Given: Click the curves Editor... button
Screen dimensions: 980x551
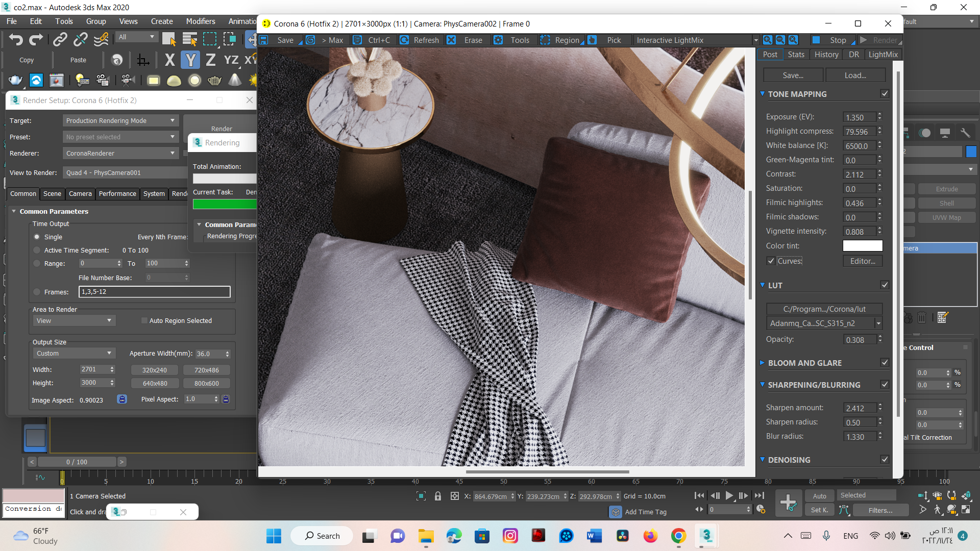Looking at the screenshot, I should click(x=862, y=261).
